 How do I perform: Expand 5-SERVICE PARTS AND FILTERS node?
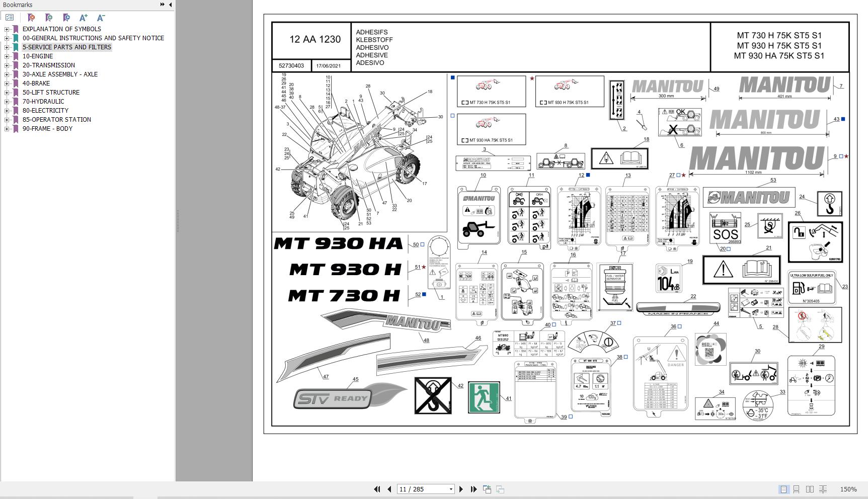pos(7,47)
